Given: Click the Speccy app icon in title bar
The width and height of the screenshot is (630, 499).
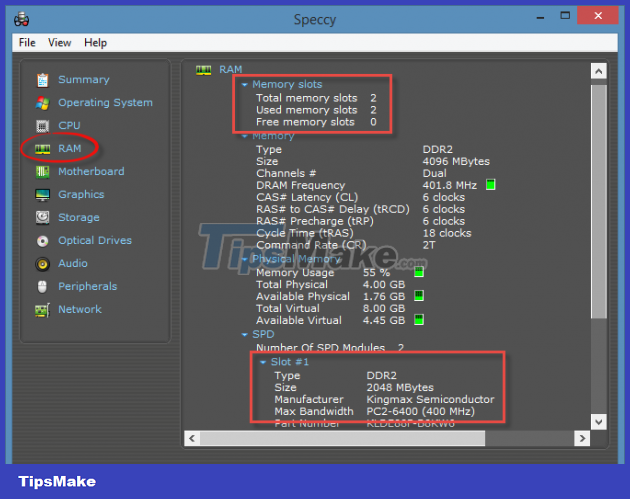Looking at the screenshot, I should (x=21, y=19).
